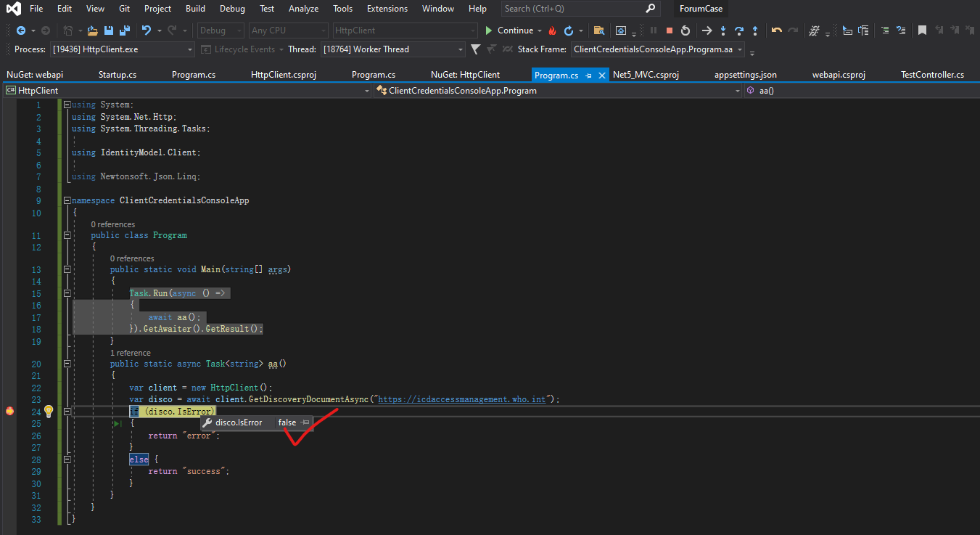The height and width of the screenshot is (535, 980).
Task: Click the Step Out icon
Action: coord(755,30)
